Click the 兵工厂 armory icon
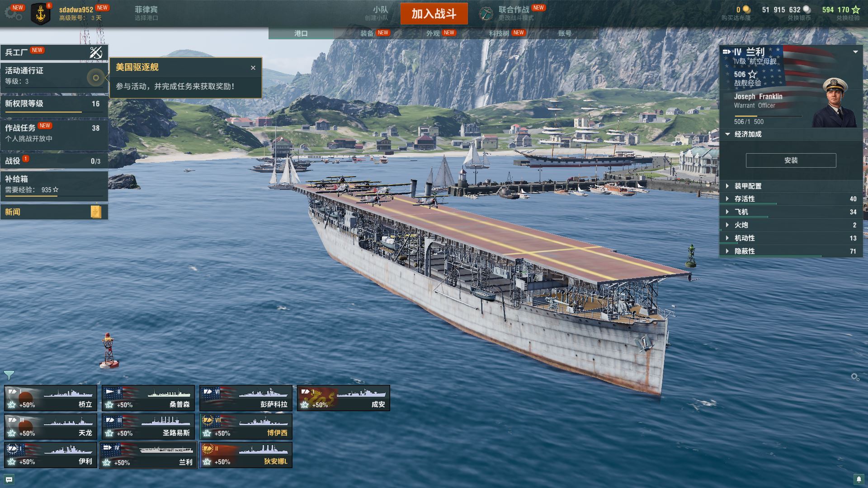Viewport: 868px width, 488px height. point(96,52)
